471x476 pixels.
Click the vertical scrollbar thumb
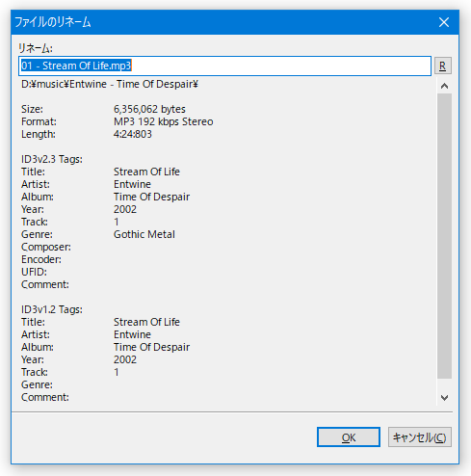(444, 236)
